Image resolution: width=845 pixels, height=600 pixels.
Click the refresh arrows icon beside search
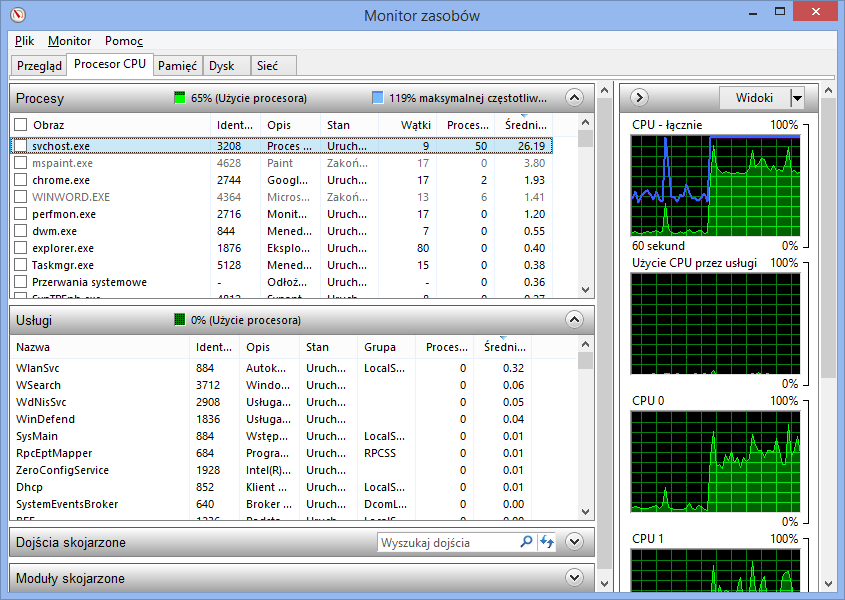coord(547,541)
